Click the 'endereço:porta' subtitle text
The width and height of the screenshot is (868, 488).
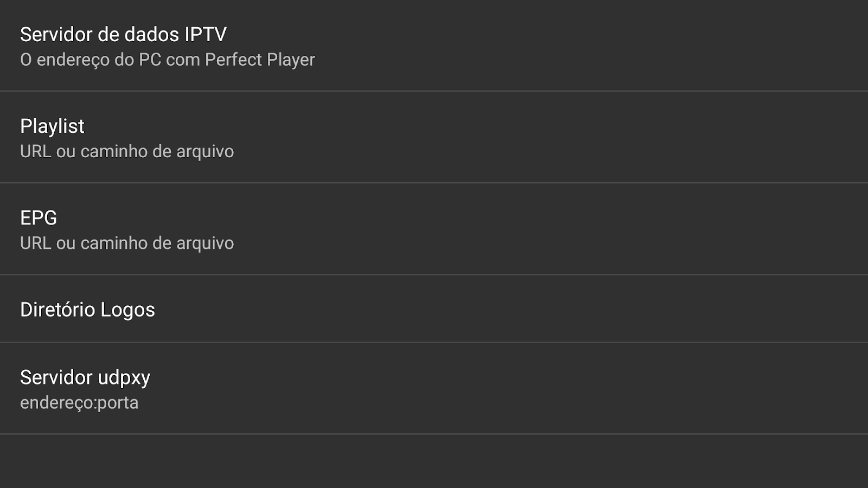(79, 403)
